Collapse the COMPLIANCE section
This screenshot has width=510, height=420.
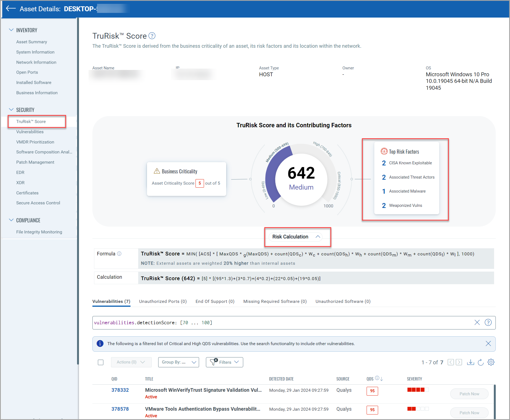point(11,220)
